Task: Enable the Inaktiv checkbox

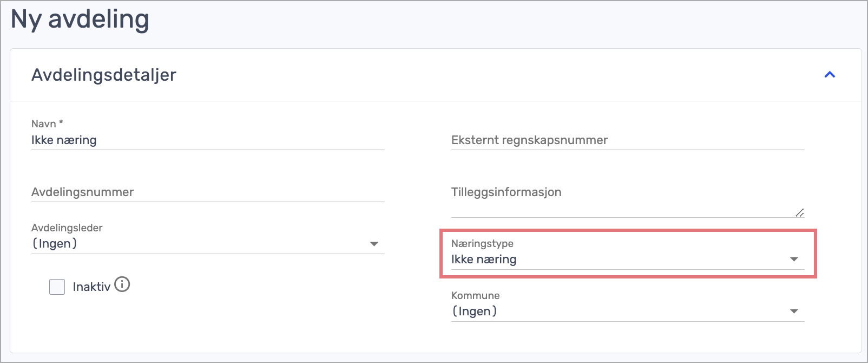Action: (x=57, y=287)
